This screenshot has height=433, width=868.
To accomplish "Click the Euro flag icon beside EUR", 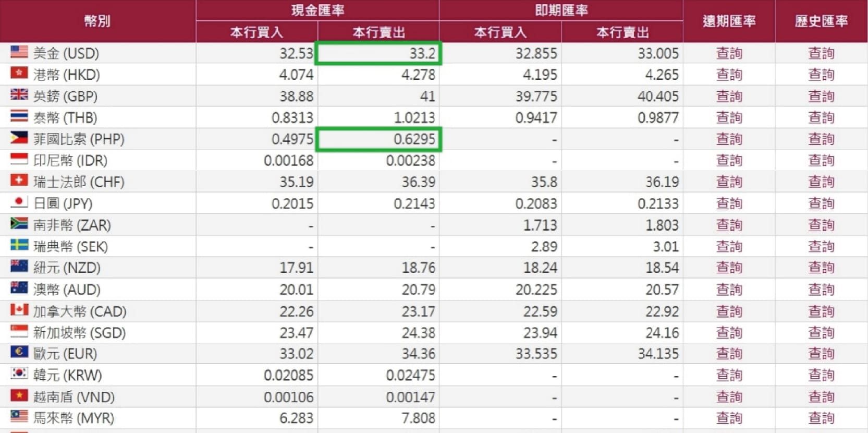I will click(19, 352).
